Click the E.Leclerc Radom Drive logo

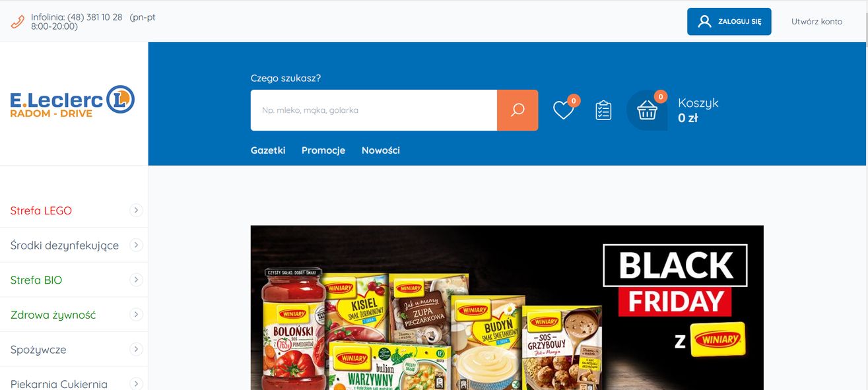73,102
